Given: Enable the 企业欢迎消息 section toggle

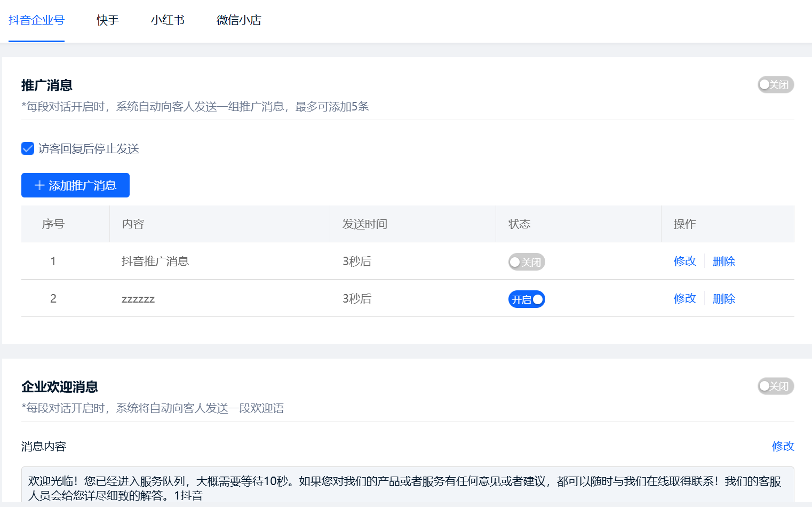Looking at the screenshot, I should click(x=775, y=386).
